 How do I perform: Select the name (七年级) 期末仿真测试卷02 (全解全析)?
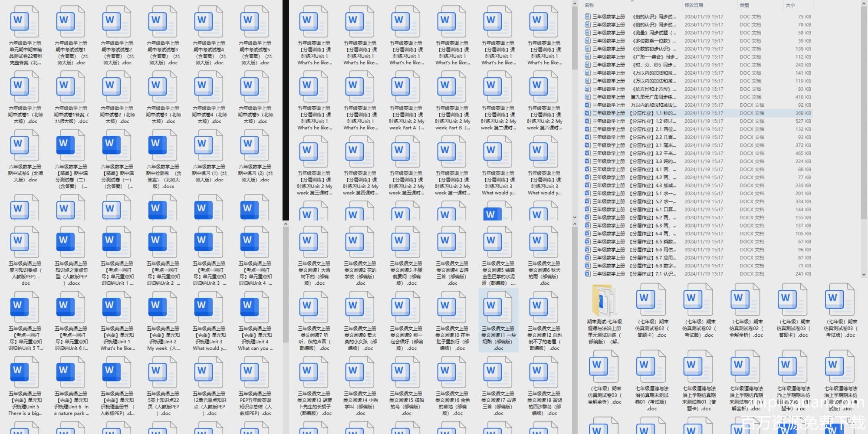pyautogui.click(x=746, y=328)
